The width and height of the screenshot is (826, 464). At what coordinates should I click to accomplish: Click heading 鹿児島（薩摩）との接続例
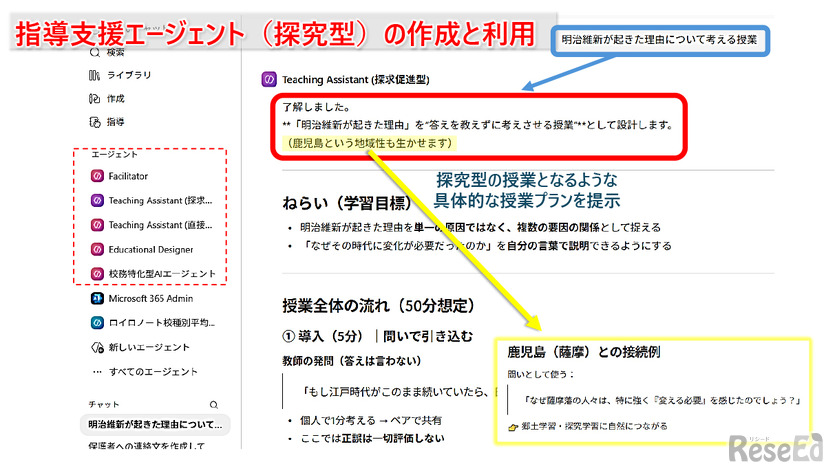(x=584, y=352)
